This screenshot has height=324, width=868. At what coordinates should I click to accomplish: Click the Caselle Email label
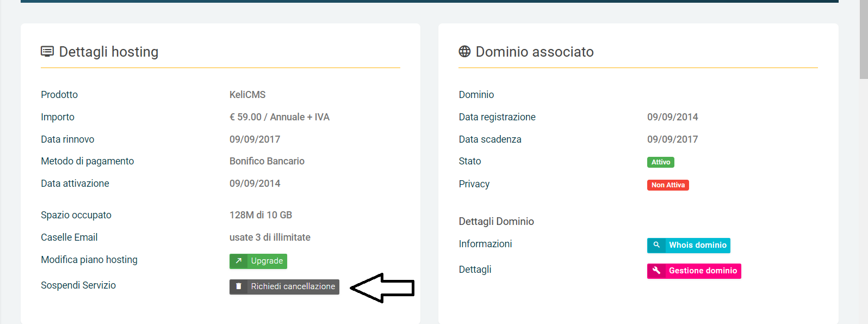click(69, 237)
